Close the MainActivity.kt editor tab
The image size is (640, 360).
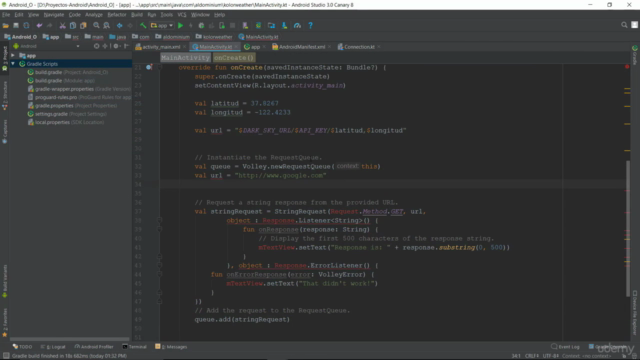coord(236,47)
